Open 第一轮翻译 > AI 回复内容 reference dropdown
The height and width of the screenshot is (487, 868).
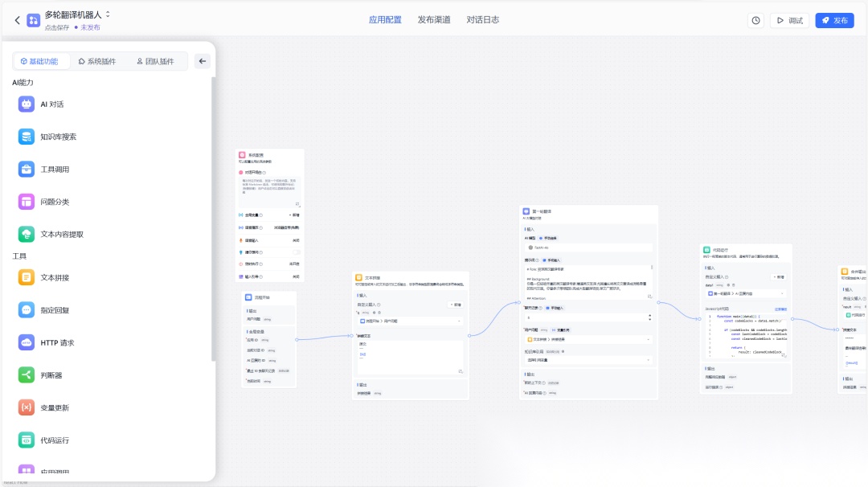746,293
